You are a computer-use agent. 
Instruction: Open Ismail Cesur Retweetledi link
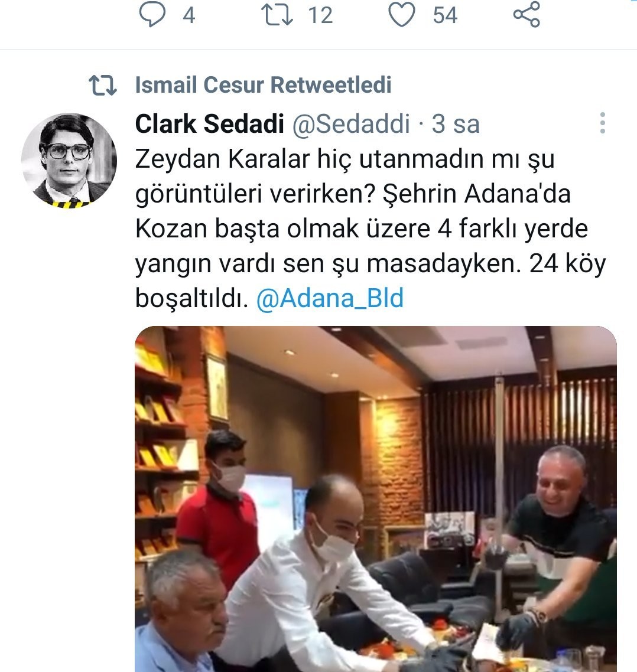(x=263, y=84)
